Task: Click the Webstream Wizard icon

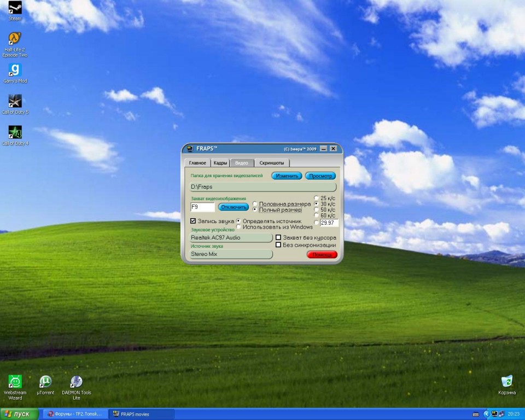Action: (x=15, y=382)
